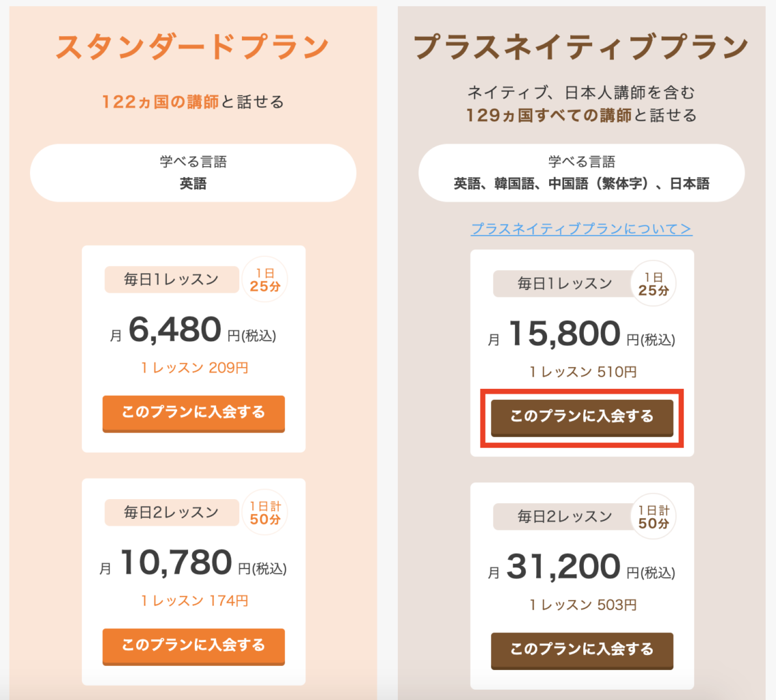Click the 31,200 price text
776x700 pixels.
563,566
